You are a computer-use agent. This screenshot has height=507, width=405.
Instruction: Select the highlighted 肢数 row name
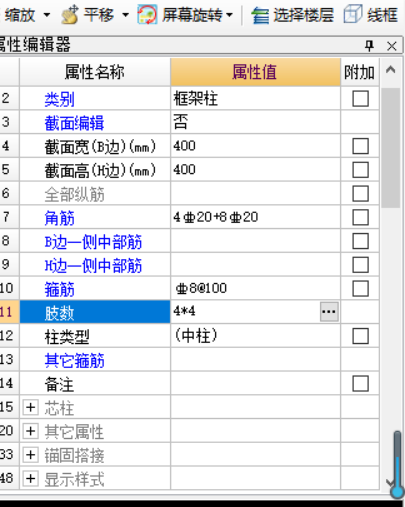95,312
